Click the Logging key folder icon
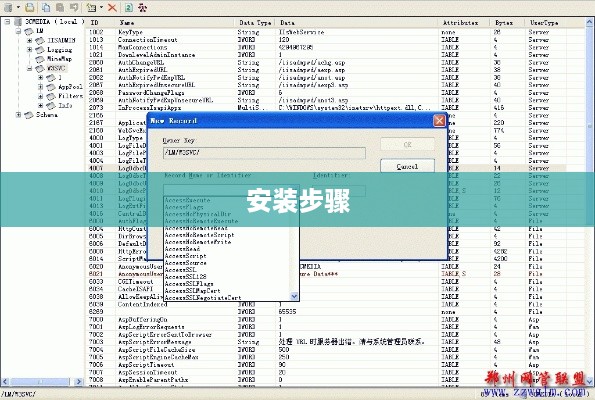The height and width of the screenshot is (400, 595). coord(40,50)
